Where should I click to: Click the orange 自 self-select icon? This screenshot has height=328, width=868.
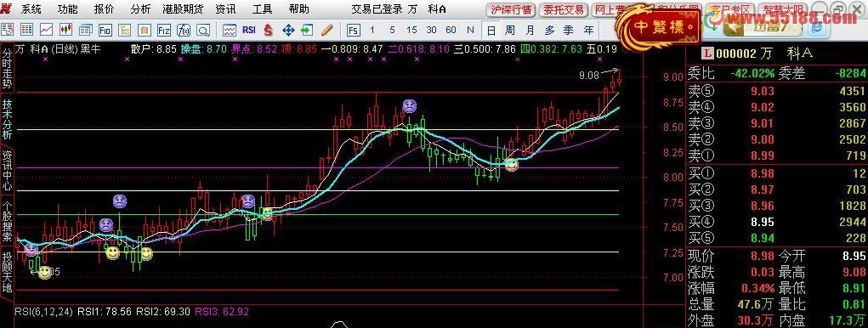144,30
